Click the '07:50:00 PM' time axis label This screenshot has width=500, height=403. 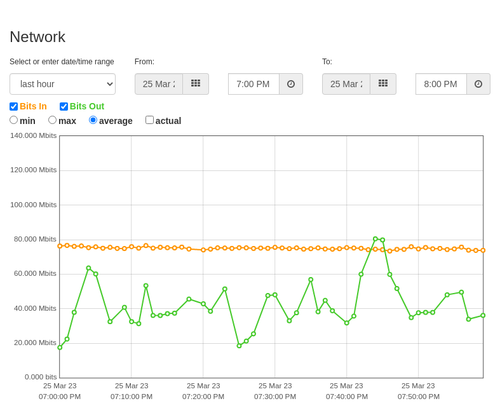pos(418,397)
